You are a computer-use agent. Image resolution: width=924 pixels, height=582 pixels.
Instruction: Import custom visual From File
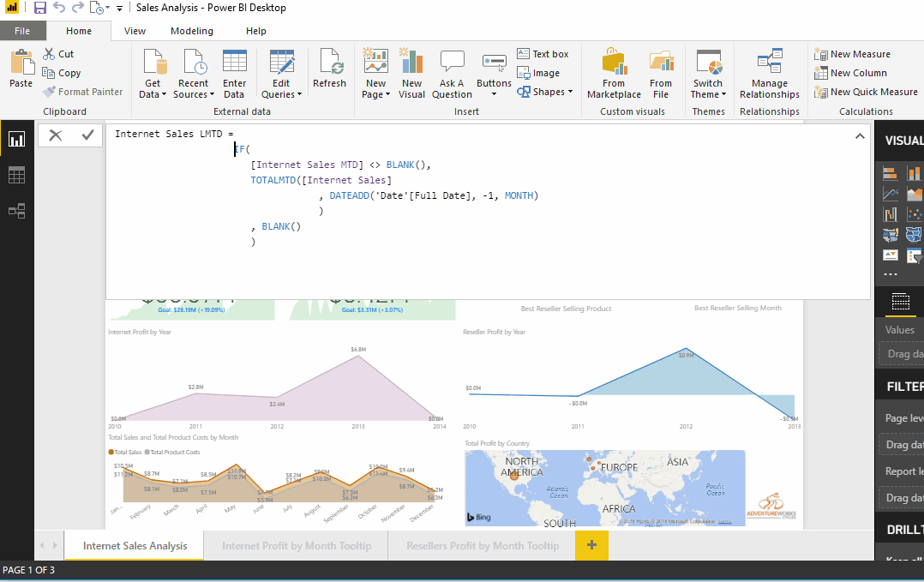[x=661, y=74]
